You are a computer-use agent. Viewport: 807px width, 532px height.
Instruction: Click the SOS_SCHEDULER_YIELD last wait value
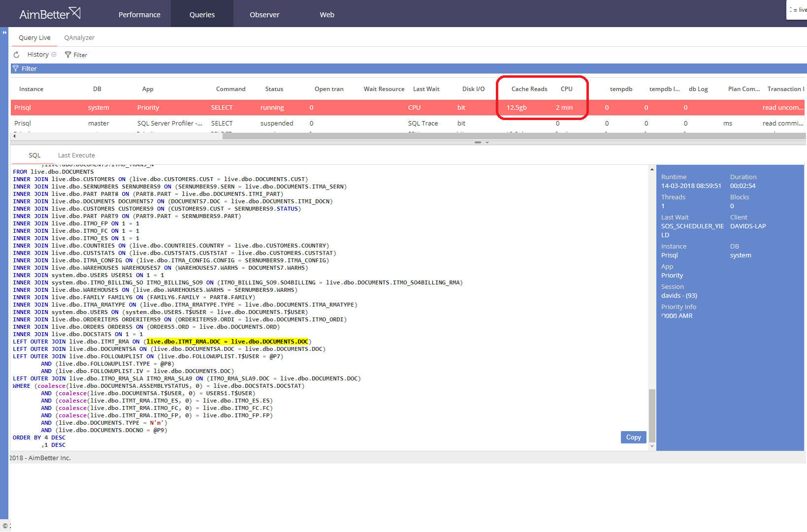pyautogui.click(x=692, y=230)
